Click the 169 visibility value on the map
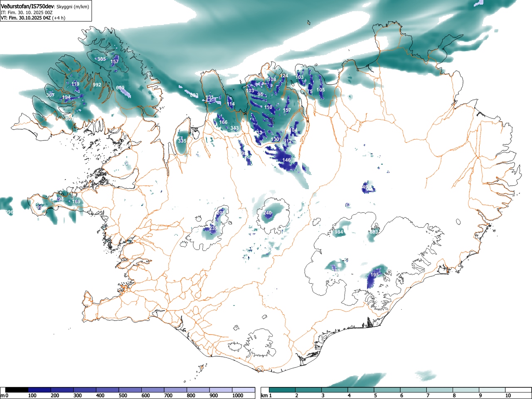This screenshot has width=532, height=399. (x=76, y=202)
